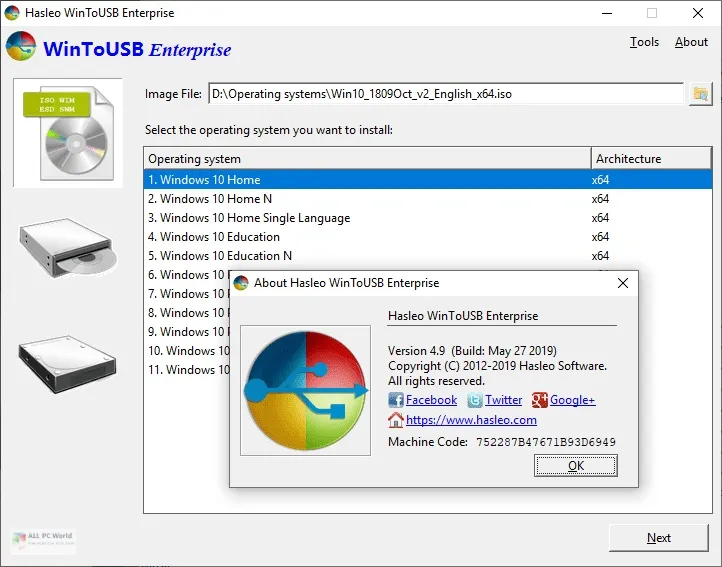This screenshot has height=567, width=722.
Task: Close the main WinToUSB window
Action: coord(698,13)
